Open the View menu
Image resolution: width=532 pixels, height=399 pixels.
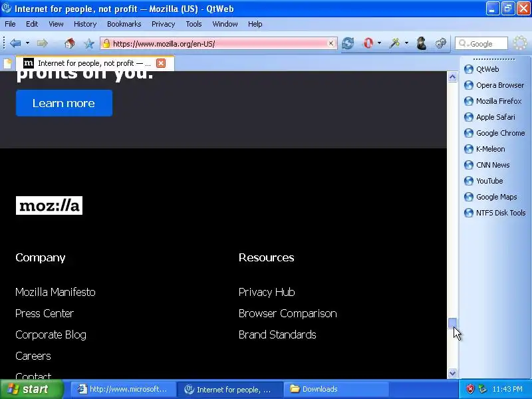pos(56,24)
